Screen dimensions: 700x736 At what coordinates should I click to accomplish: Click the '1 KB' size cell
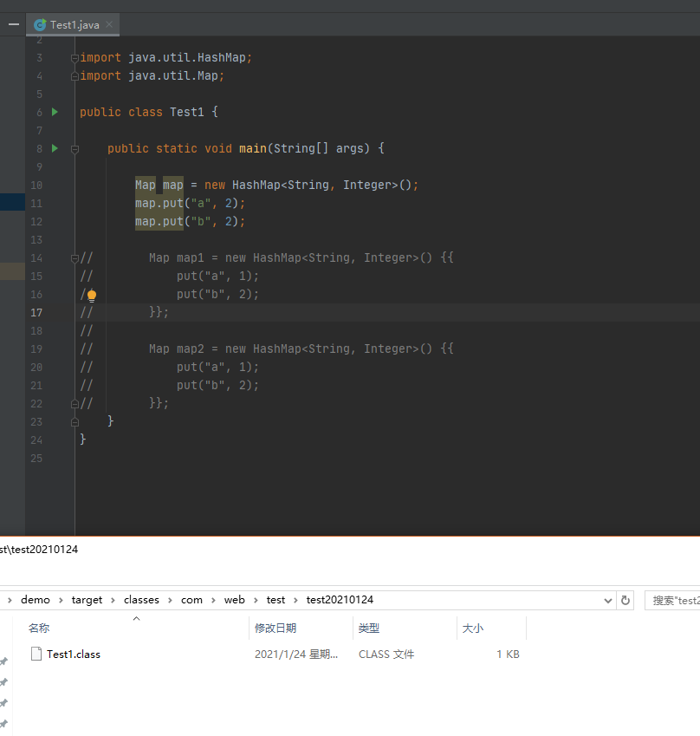click(508, 655)
